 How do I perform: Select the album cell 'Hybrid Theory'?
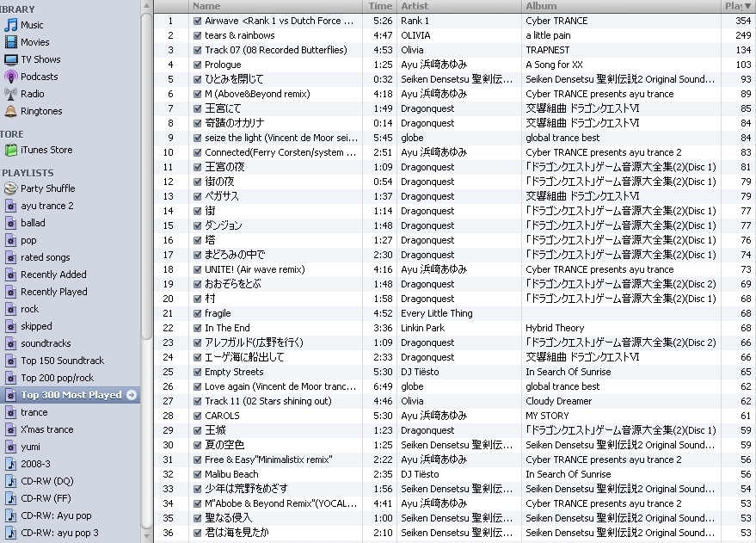click(x=555, y=328)
